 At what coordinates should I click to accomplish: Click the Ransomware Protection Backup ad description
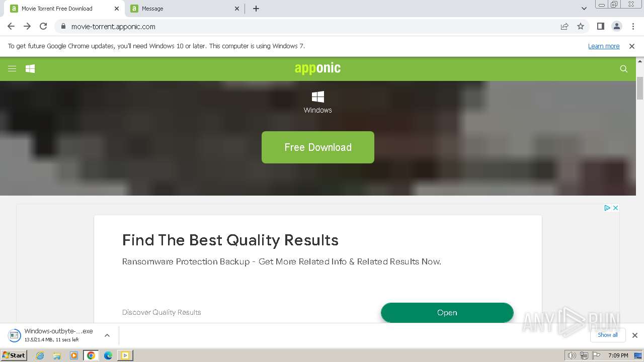[x=282, y=261]
